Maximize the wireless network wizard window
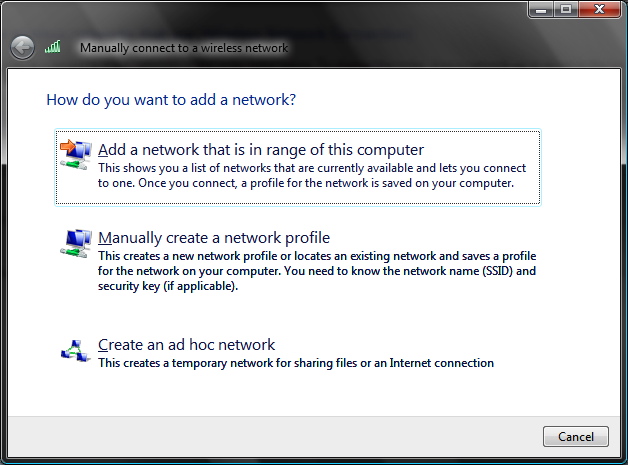Screen dimensions: 628x465 566,9
